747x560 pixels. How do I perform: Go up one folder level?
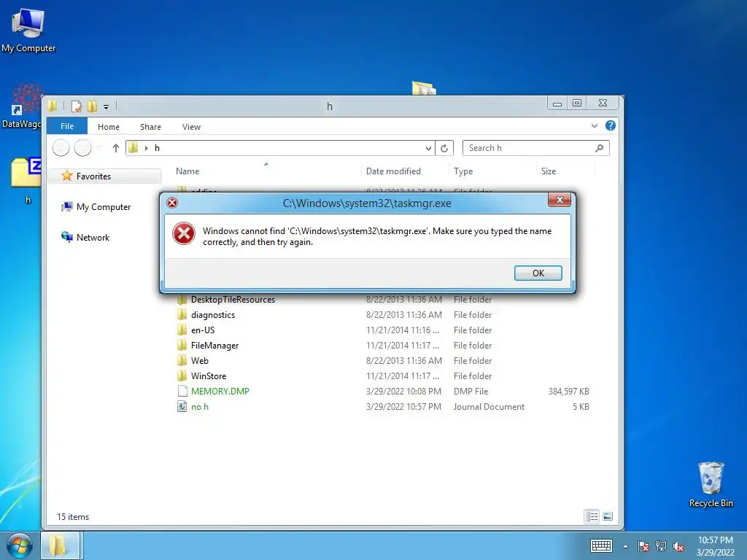[116, 148]
